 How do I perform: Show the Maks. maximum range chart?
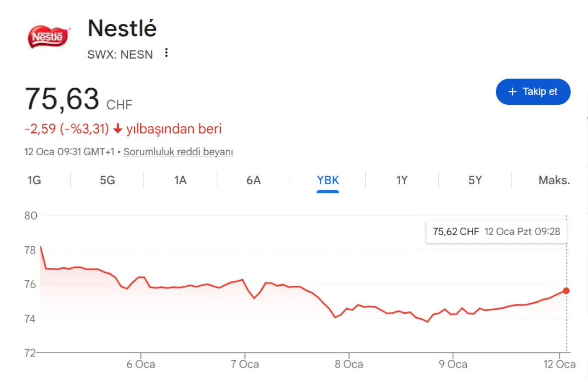pyautogui.click(x=554, y=180)
